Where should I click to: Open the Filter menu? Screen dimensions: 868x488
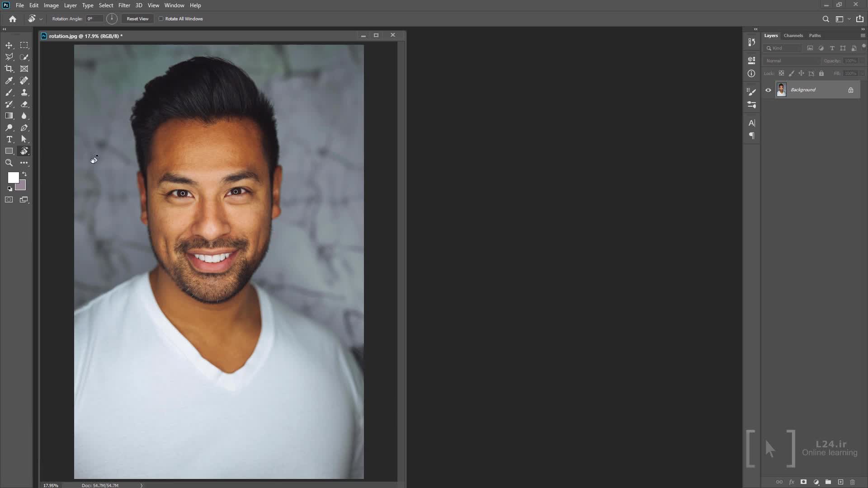[124, 5]
